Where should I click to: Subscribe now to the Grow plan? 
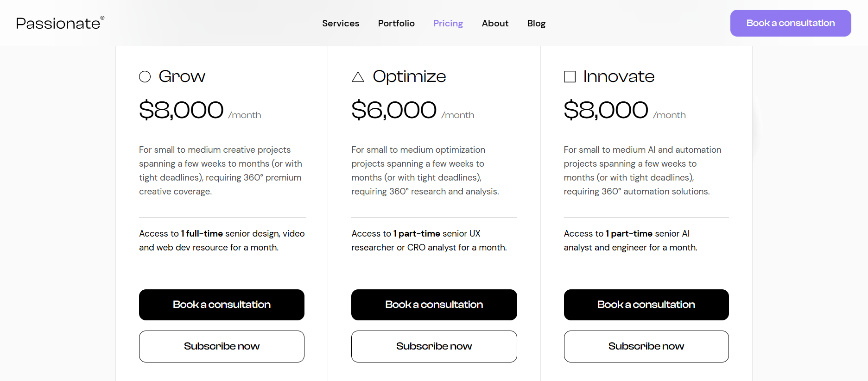(x=222, y=346)
